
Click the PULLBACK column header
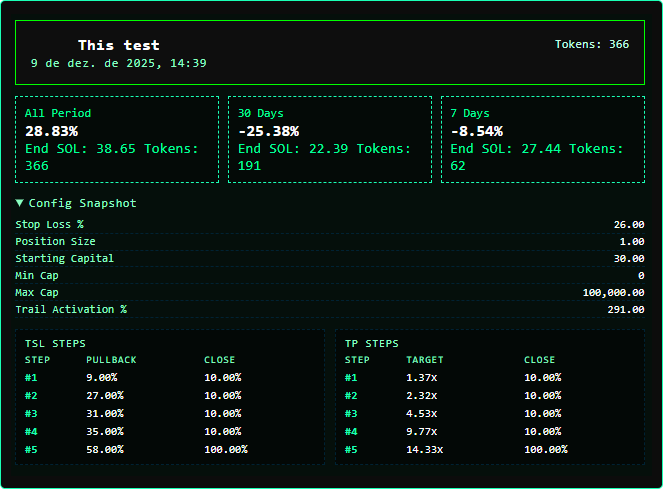[x=111, y=360]
